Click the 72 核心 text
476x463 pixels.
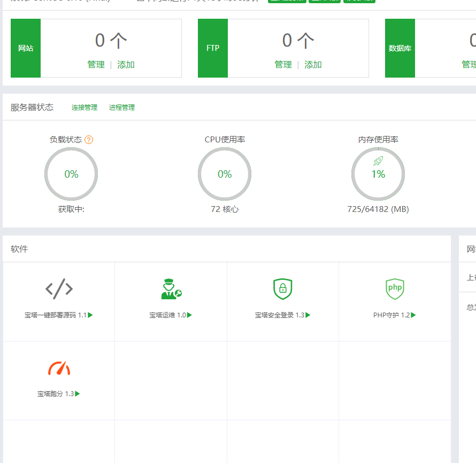click(225, 209)
